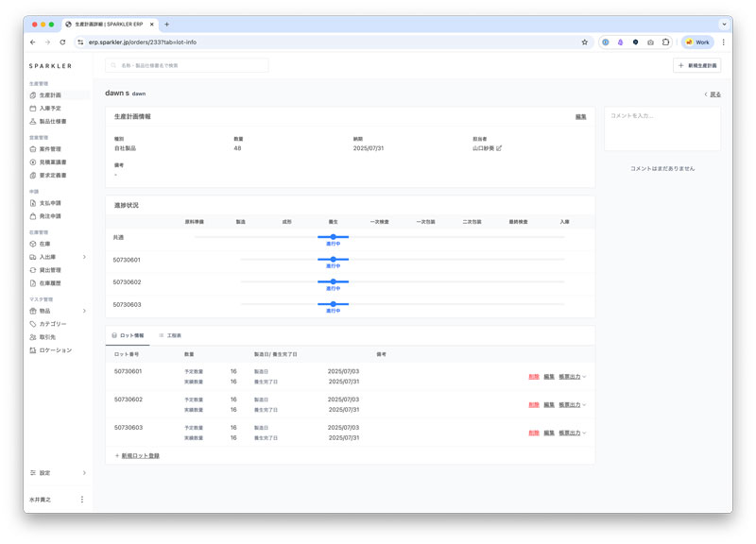Screen dimensions: 756x544
Task: Go back in browser history
Action: tap(33, 42)
